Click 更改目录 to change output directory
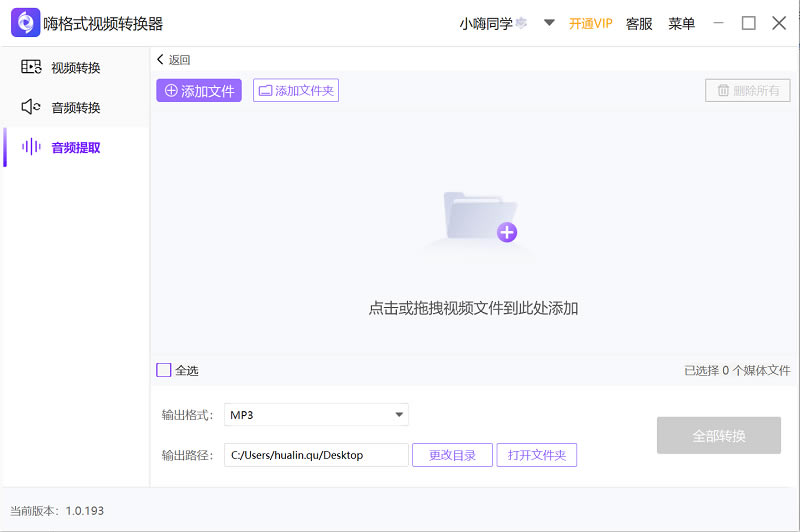 (x=452, y=455)
